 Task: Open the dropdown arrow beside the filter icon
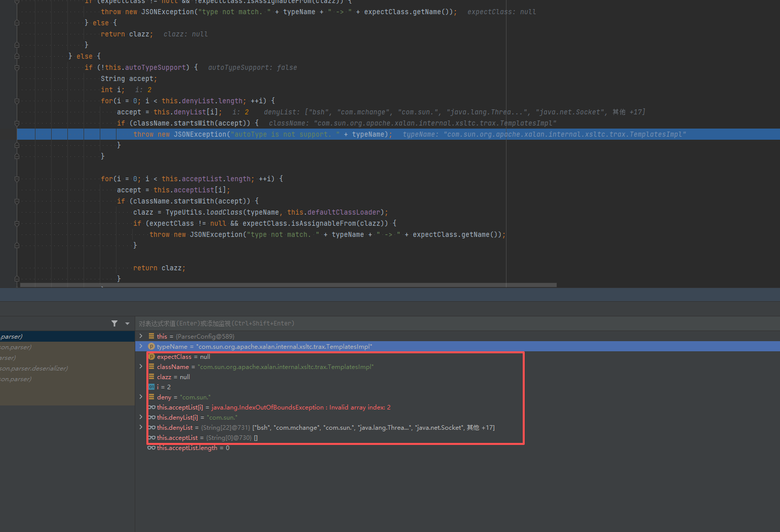point(127,323)
